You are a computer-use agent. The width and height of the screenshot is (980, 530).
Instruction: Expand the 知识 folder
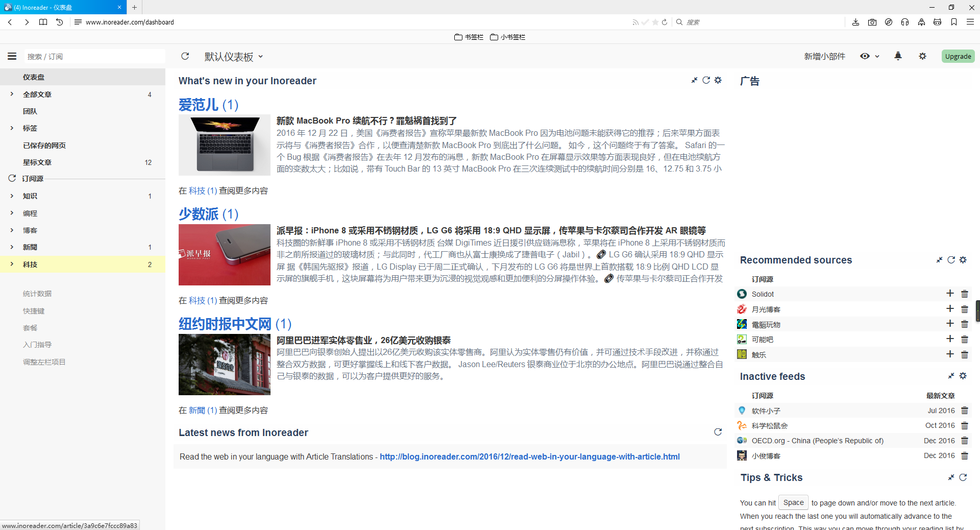point(12,196)
